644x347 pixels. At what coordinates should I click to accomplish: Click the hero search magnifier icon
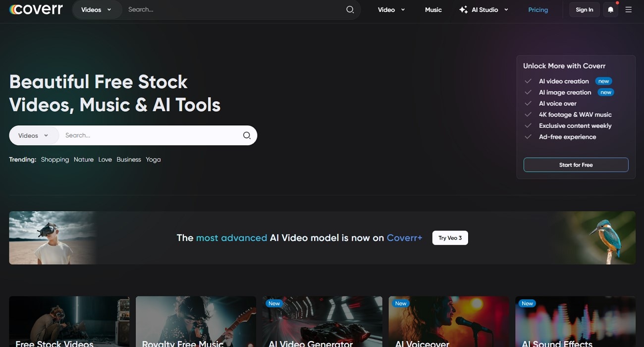point(247,135)
